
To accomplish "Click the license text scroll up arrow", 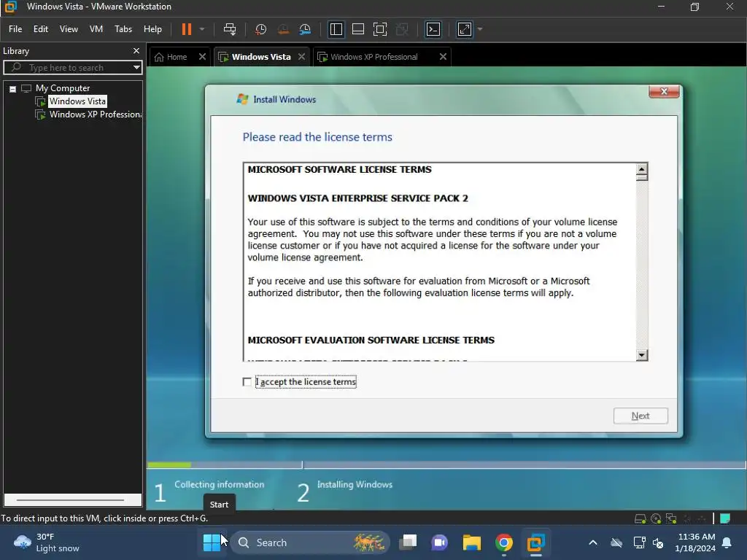I will 642,169.
